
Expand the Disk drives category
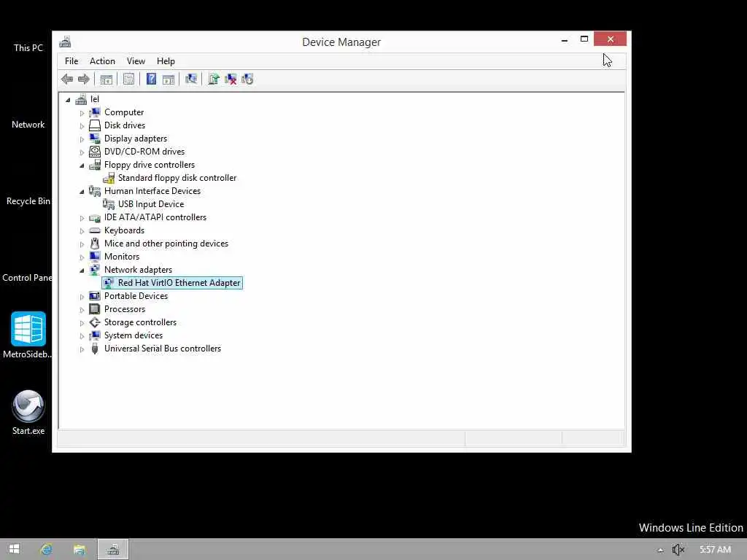pos(82,126)
